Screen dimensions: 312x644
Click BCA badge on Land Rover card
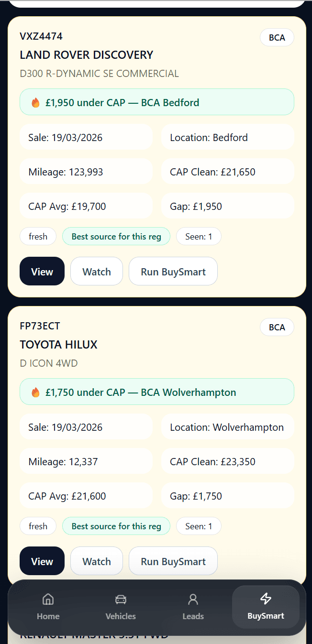[277, 37]
